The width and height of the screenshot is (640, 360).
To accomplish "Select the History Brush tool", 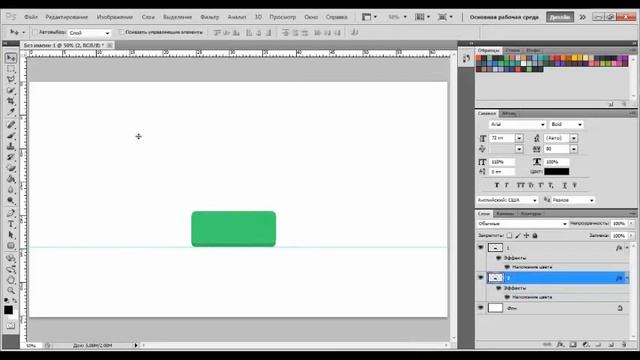I will (11, 157).
